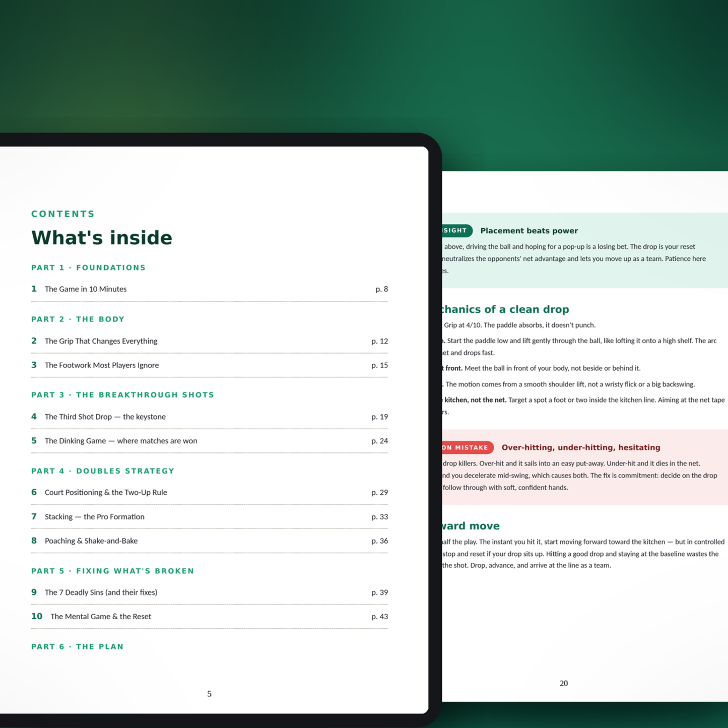Viewport: 728px width, 728px height.
Task: Click page reference 'p. 15'
Action: pos(380,365)
